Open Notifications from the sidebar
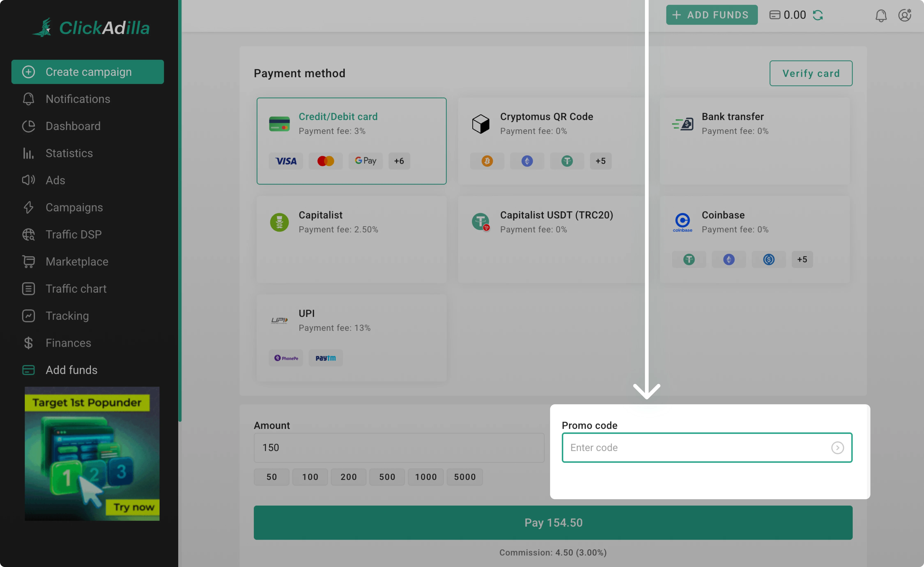Screen dimensions: 924x567 (78, 99)
